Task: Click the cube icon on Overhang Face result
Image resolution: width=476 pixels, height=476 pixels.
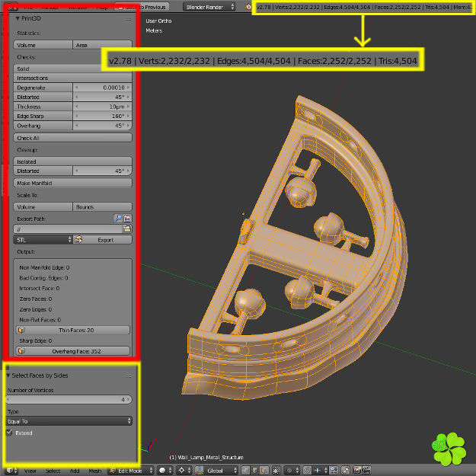Action: pos(21,351)
